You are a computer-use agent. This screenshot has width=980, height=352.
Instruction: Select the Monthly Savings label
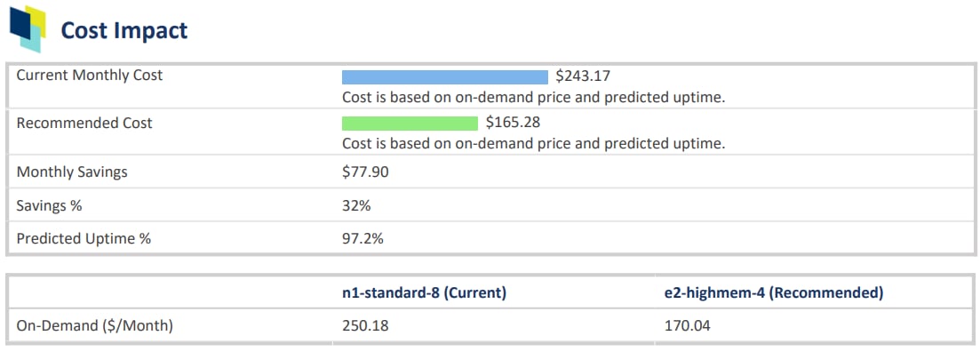pos(72,172)
